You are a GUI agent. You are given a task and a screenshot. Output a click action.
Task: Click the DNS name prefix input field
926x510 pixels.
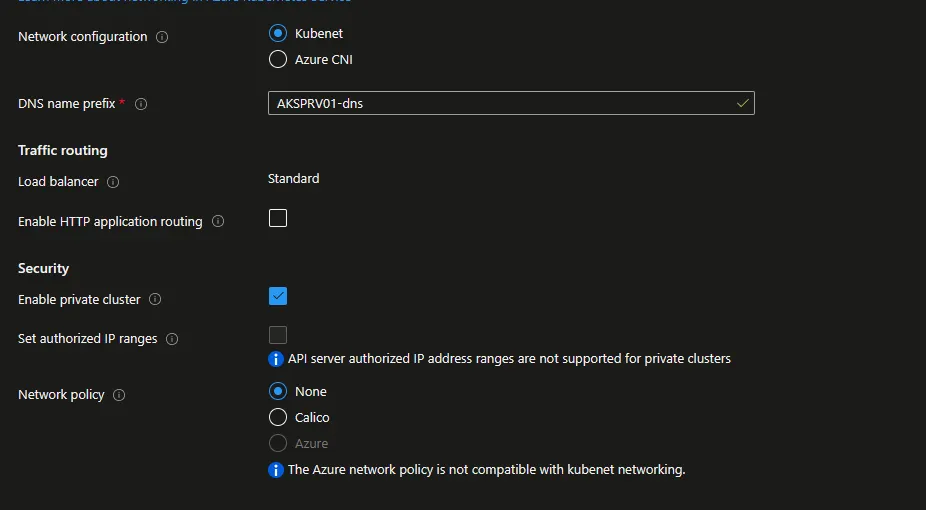point(500,103)
